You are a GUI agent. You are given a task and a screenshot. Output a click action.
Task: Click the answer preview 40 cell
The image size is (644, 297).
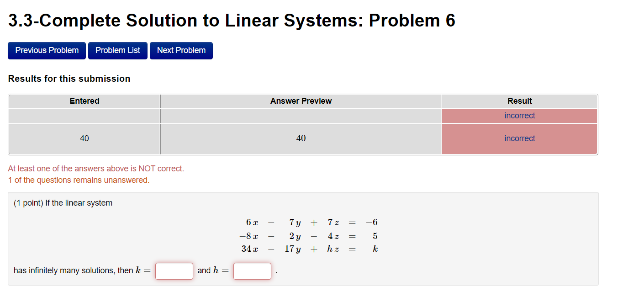click(301, 138)
